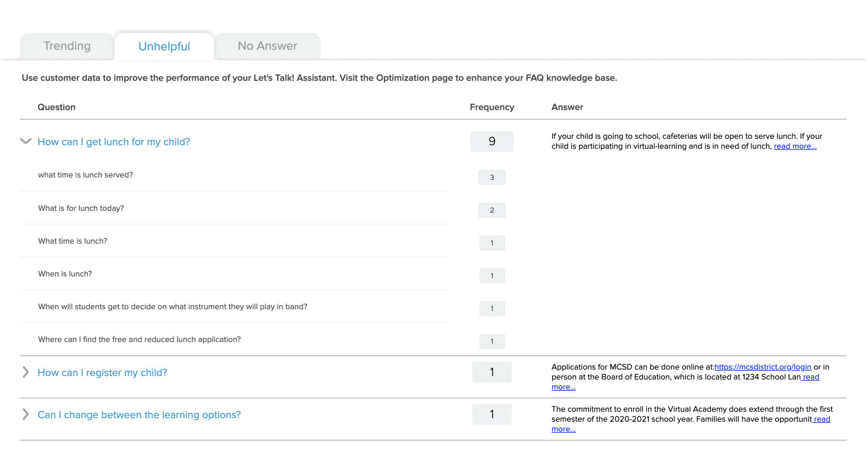This screenshot has height=475, width=868.
Task: Expand the learning options question row
Action: (25, 414)
